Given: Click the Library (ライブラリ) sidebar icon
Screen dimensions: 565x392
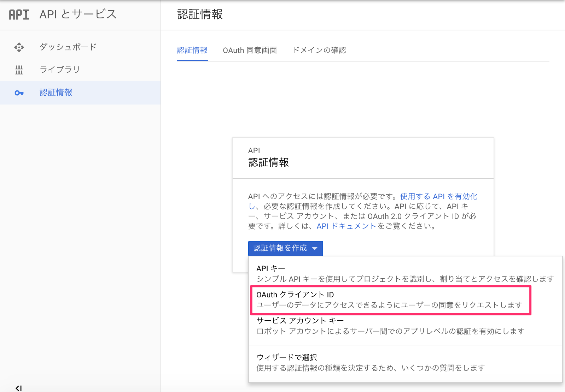Looking at the screenshot, I should click(x=19, y=70).
